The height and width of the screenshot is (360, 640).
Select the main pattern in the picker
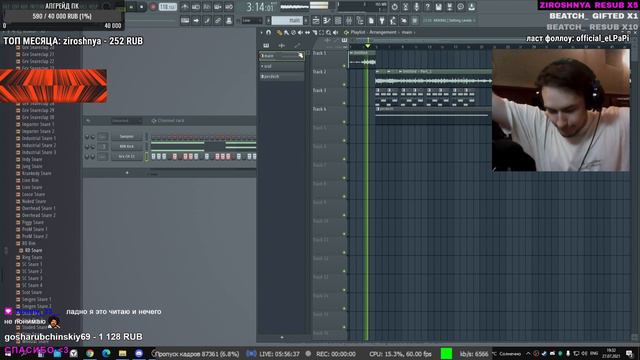point(282,56)
